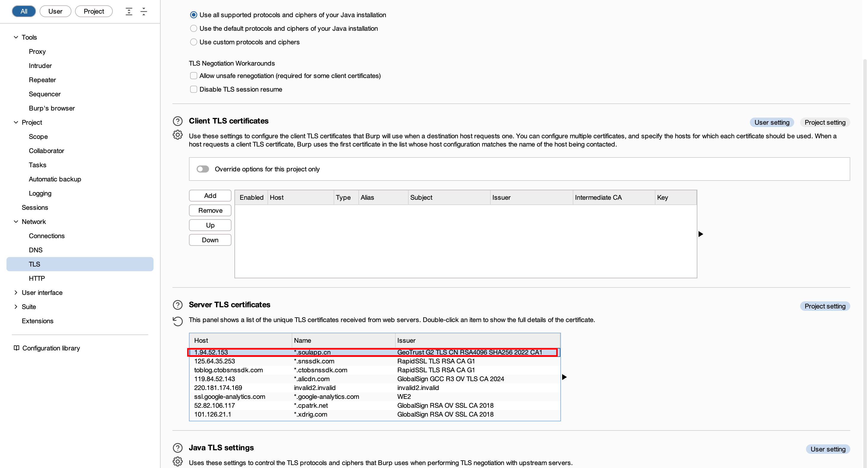Open help for Server TLS certificates

click(177, 305)
